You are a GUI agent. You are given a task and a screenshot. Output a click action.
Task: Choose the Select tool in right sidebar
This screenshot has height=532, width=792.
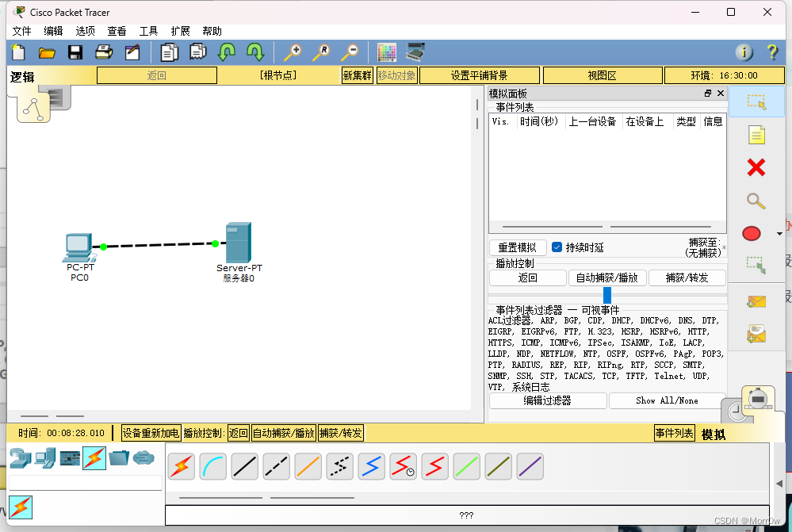[756, 102]
